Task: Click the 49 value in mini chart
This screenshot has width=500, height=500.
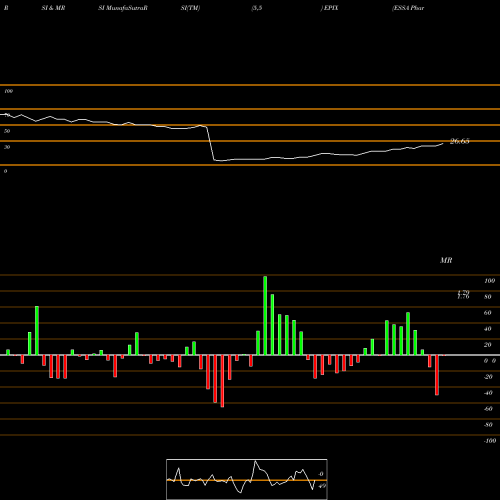Action: click(x=322, y=486)
